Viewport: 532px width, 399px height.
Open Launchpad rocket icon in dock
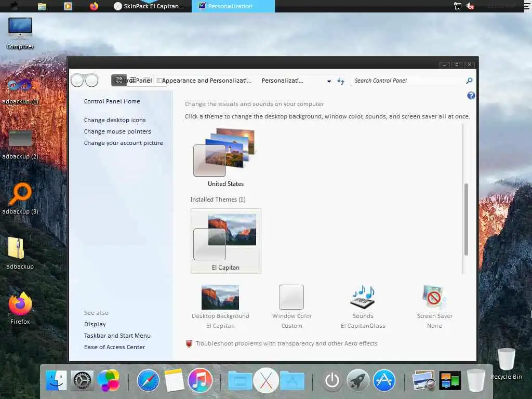tap(358, 380)
